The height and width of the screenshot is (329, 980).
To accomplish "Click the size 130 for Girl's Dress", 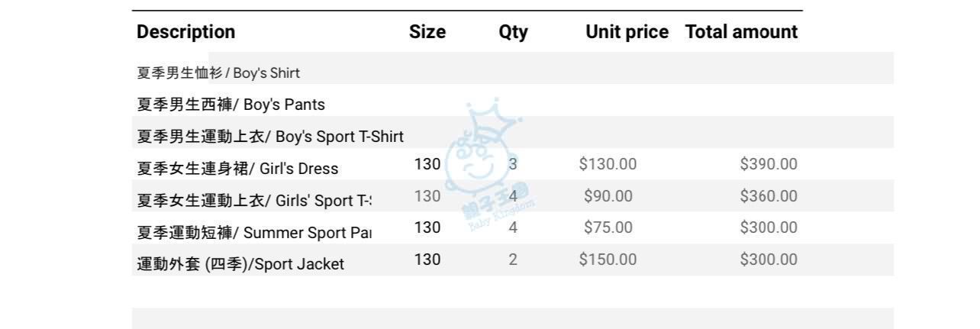I will point(427,163).
